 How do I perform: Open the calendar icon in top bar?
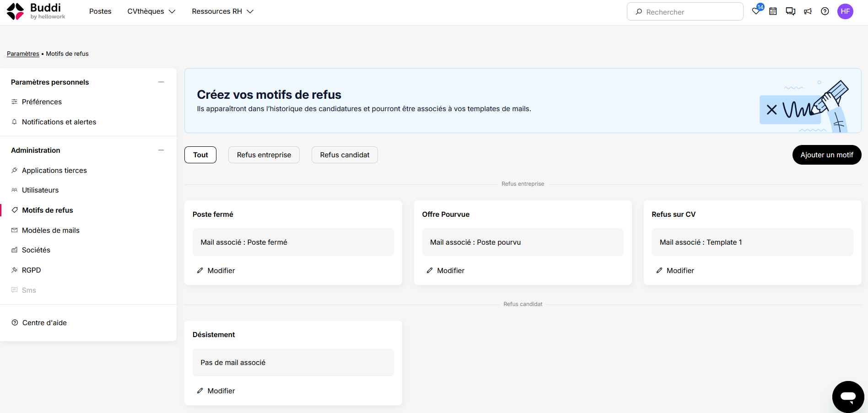773,11
